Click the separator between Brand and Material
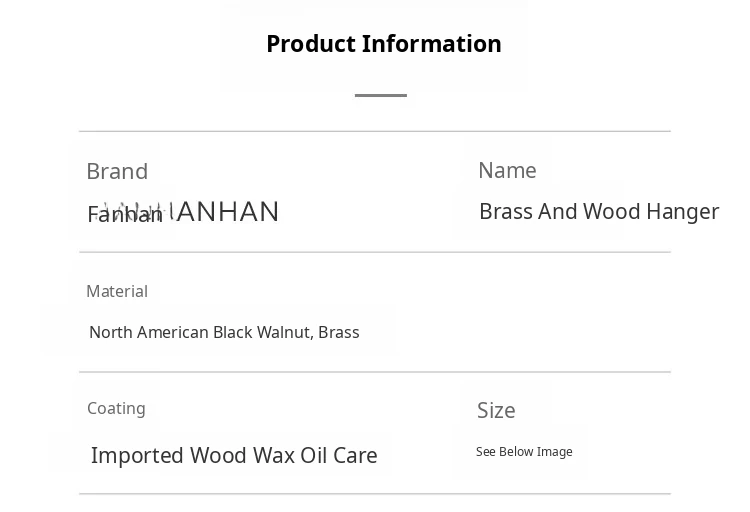Screen dimensions: 750x512 (x=374, y=252)
